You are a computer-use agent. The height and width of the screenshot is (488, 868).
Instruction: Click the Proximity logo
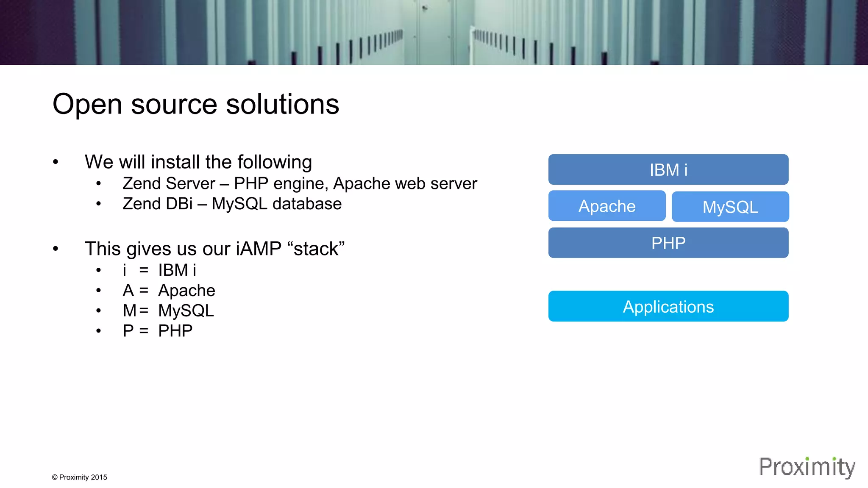point(807,467)
